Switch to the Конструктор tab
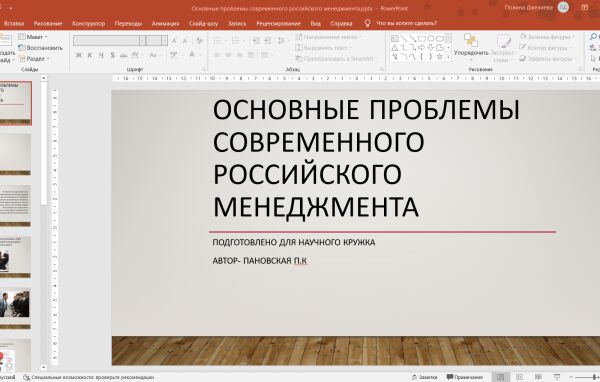 [x=88, y=23]
